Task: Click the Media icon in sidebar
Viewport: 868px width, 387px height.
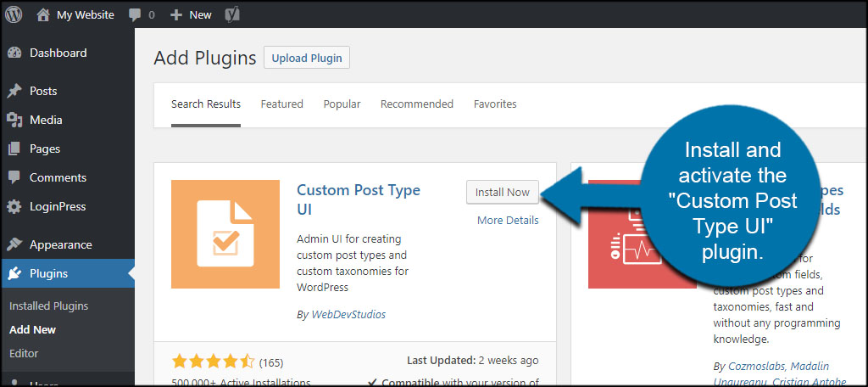Action: pyautogui.click(x=14, y=120)
